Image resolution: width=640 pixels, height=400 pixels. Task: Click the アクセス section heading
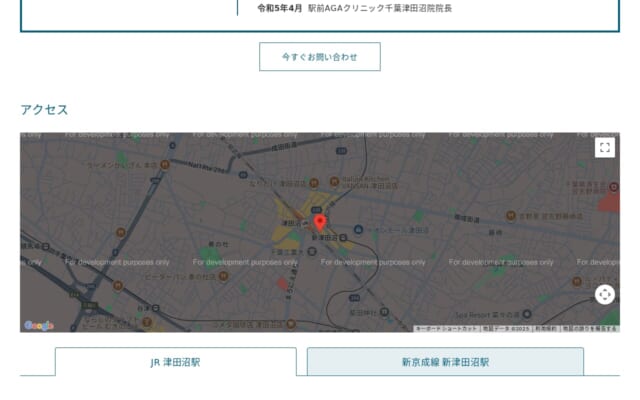point(44,110)
